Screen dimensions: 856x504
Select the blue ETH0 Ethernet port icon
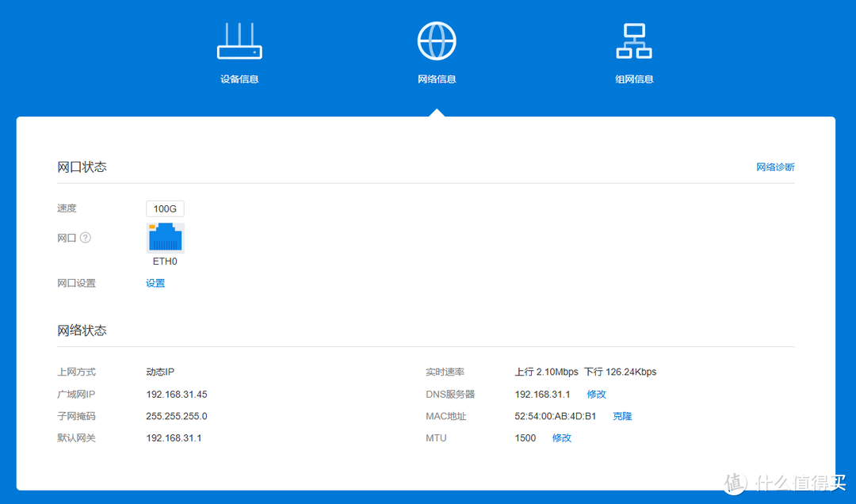(x=165, y=238)
